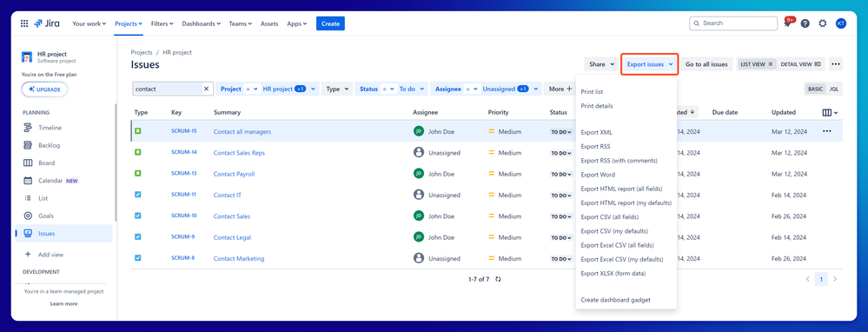
Task: Open the Type filter dropdown
Action: click(x=337, y=89)
